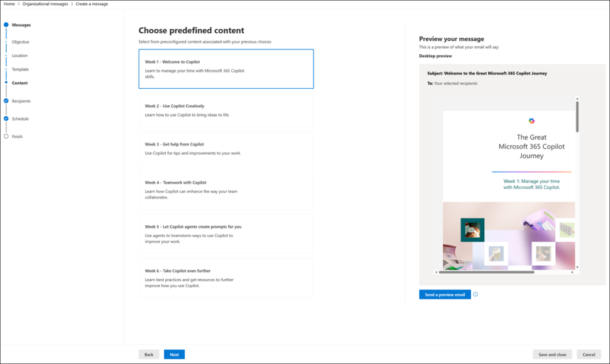Navigate to Home via the breadcrumb

[x=9, y=4]
